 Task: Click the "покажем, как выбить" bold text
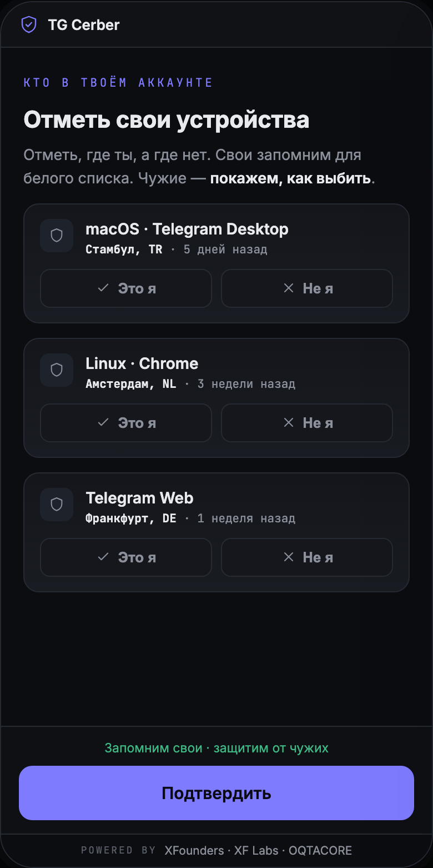290,178
